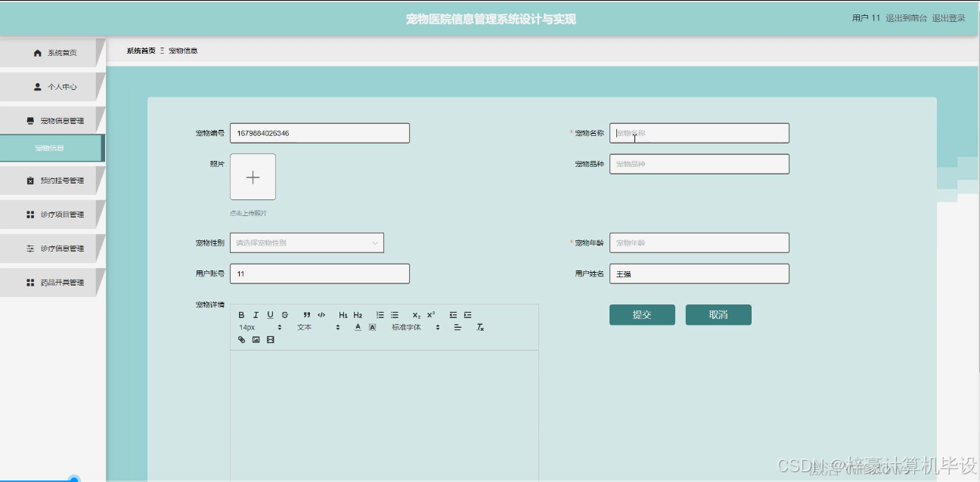Apply superscript formatting with the x² icon
Viewport: 980px width, 482px height.
coord(431,315)
